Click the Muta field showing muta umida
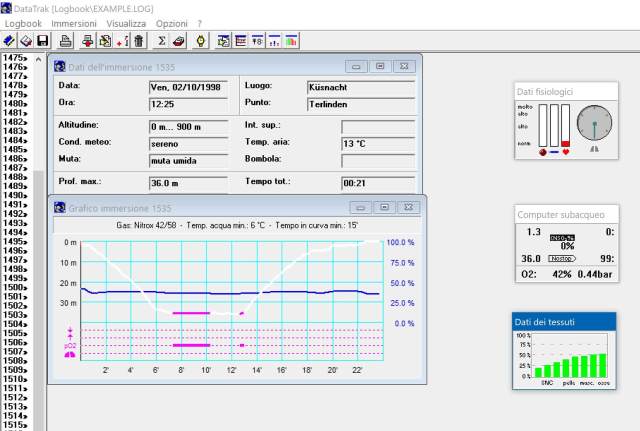The height and width of the screenshot is (431, 640). tap(189, 160)
